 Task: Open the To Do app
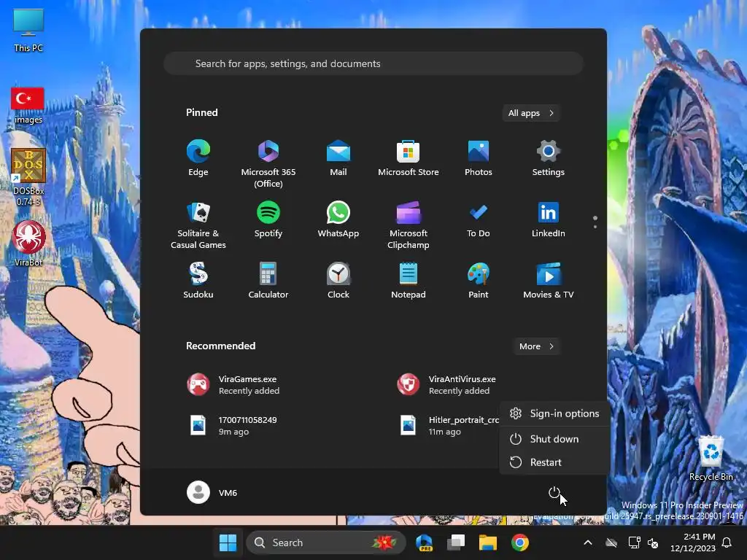(479, 220)
